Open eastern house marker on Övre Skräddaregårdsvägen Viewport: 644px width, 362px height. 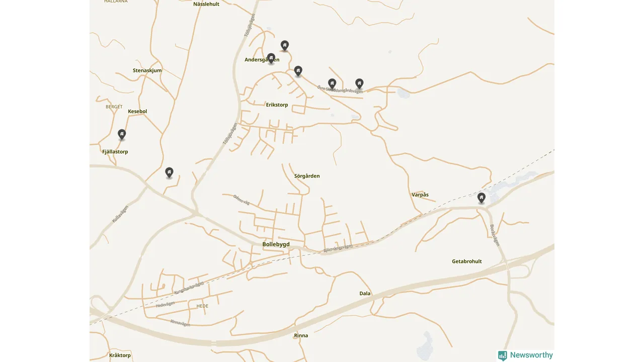(359, 83)
